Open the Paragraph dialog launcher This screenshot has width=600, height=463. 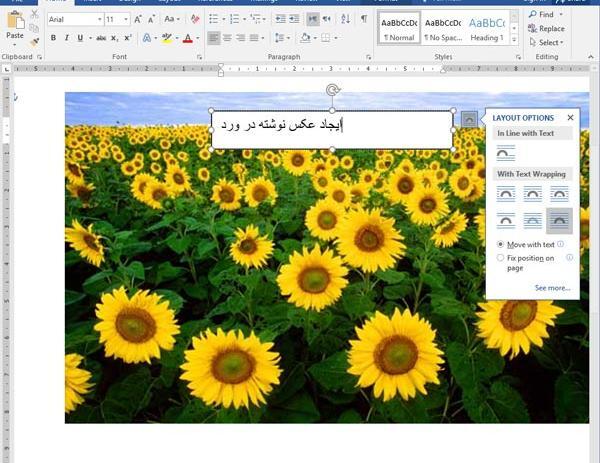pos(368,57)
